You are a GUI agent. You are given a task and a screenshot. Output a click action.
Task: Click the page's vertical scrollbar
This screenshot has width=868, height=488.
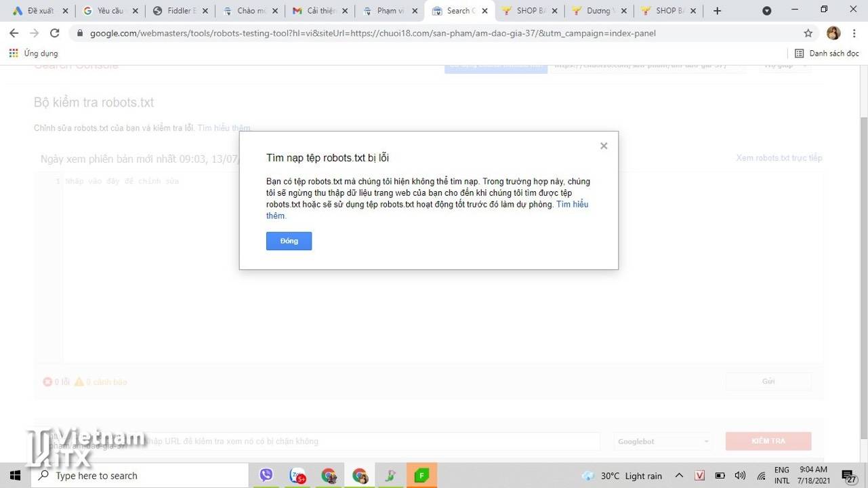[x=863, y=271]
